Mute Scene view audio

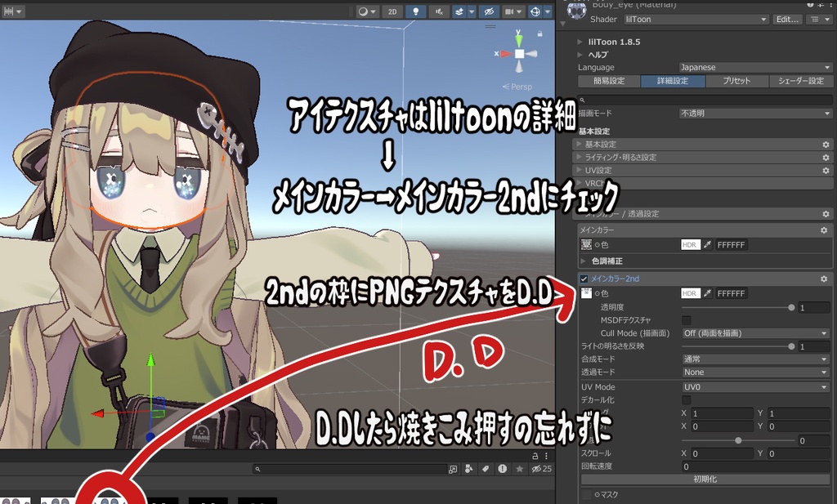coord(441,11)
